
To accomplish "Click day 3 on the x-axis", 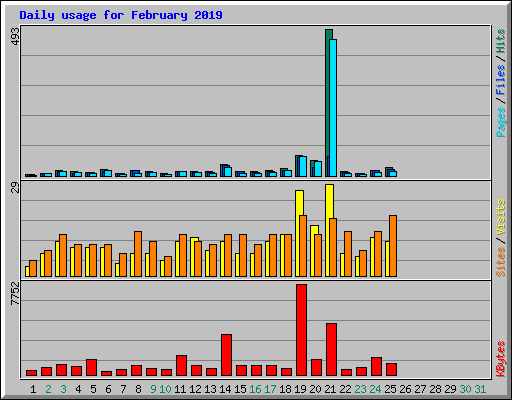I will coord(63,389).
